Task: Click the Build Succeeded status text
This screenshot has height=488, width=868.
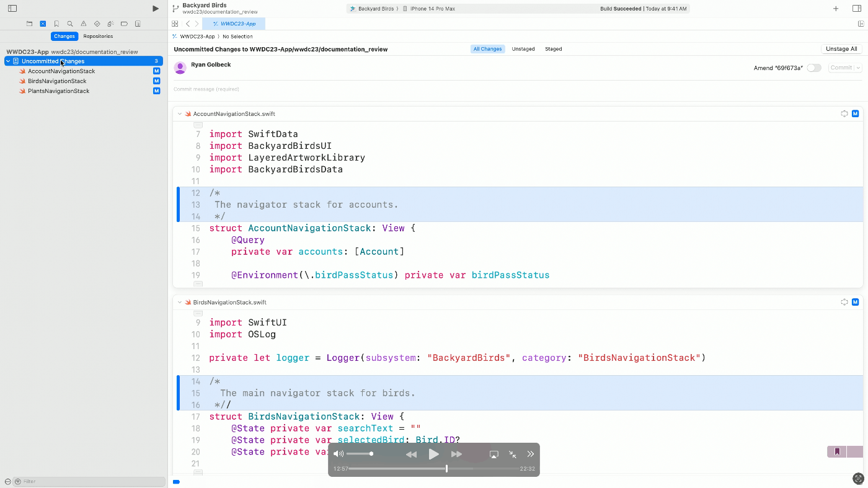Action: [621, 9]
